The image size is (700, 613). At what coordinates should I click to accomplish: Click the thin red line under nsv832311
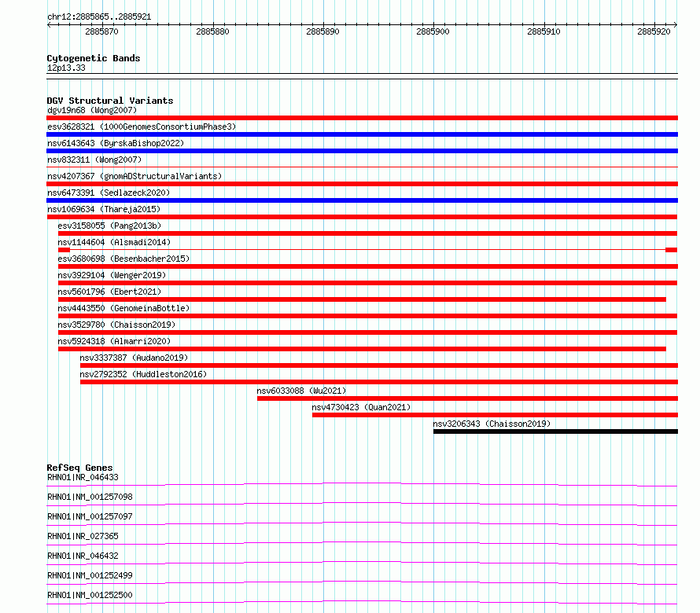pyautogui.click(x=362, y=167)
